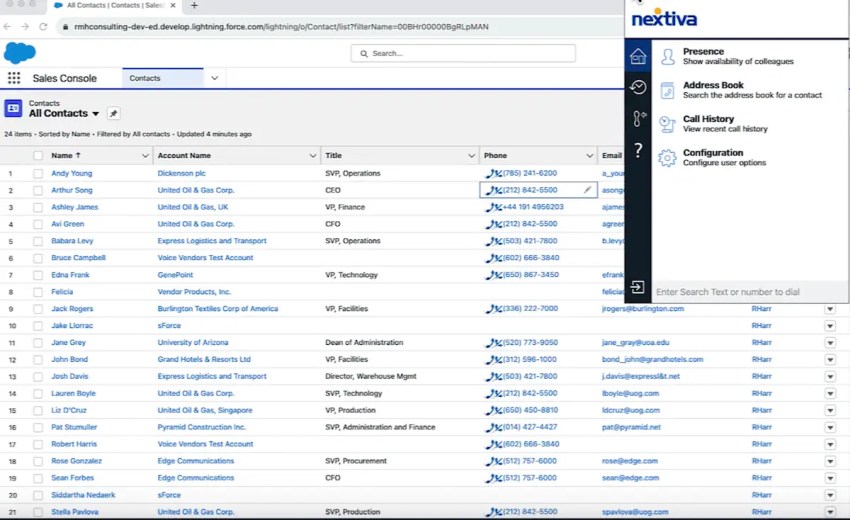
Task: Check the Avi Green row checkbox
Action: click(x=38, y=224)
